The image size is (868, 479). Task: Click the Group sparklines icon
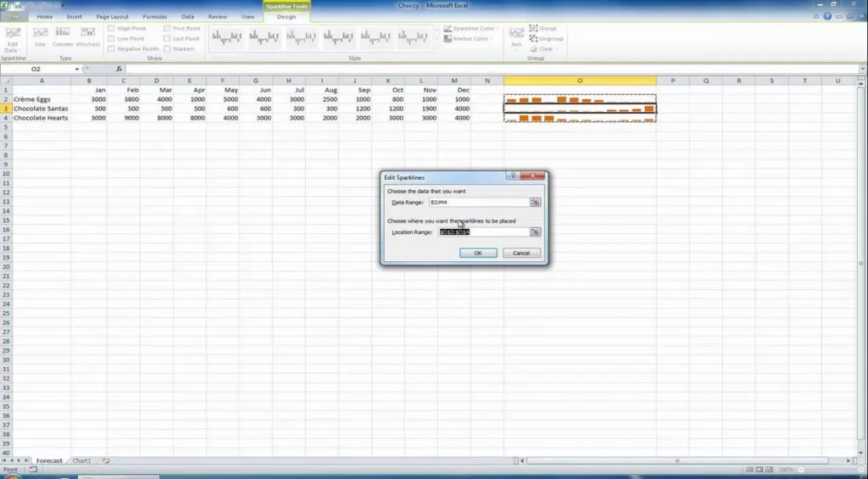coord(534,28)
